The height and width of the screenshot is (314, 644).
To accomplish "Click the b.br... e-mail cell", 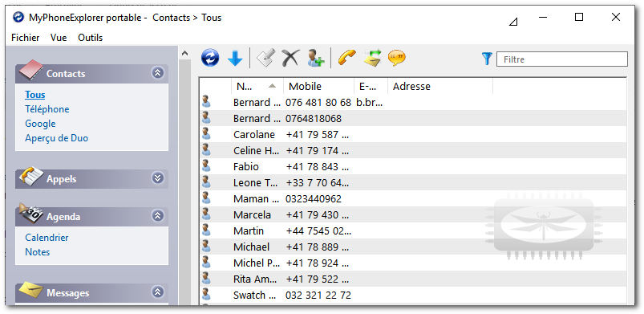I will point(370,103).
